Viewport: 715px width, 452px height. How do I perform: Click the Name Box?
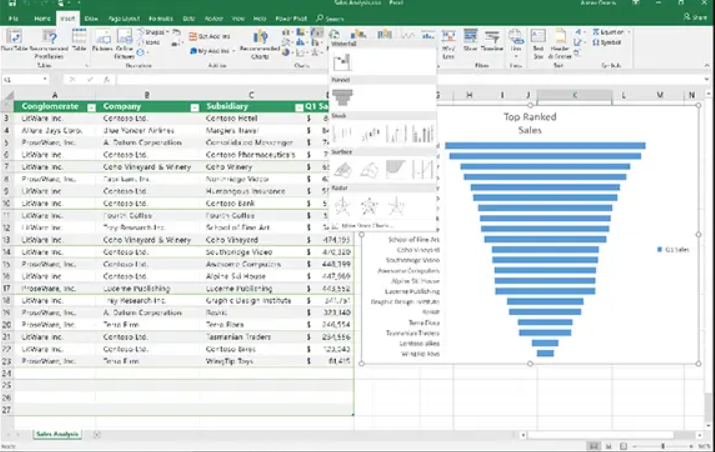[x=25, y=79]
